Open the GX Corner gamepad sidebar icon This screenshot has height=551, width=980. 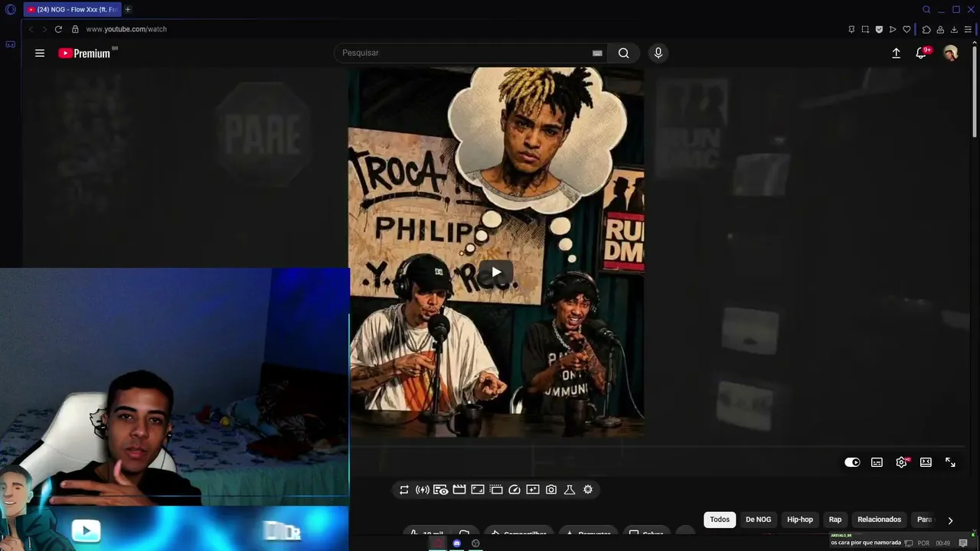tap(11, 44)
